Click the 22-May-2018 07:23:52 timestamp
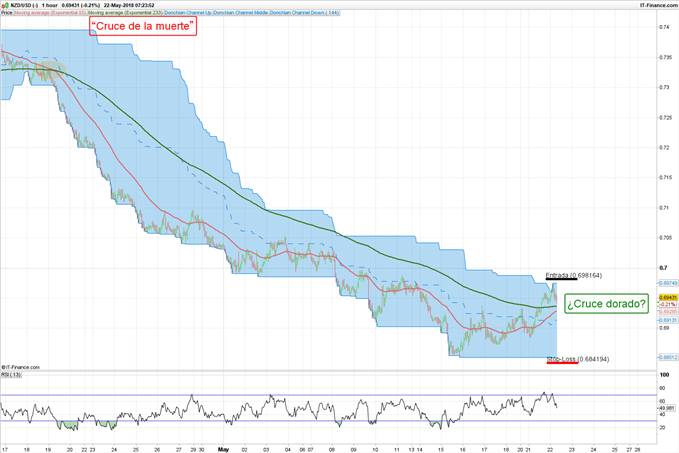This screenshot has width=679, height=453. (129, 5)
